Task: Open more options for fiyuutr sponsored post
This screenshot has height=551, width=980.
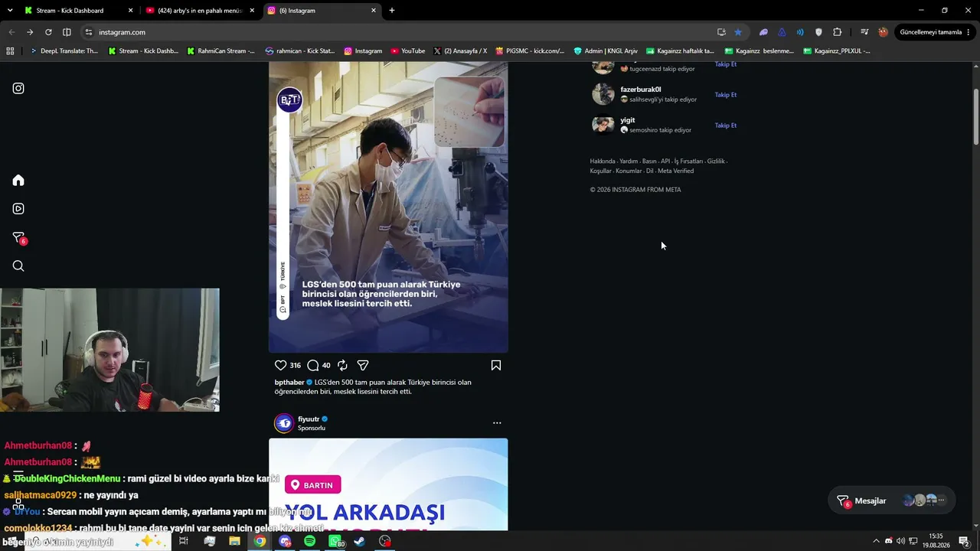Action: [497, 423]
